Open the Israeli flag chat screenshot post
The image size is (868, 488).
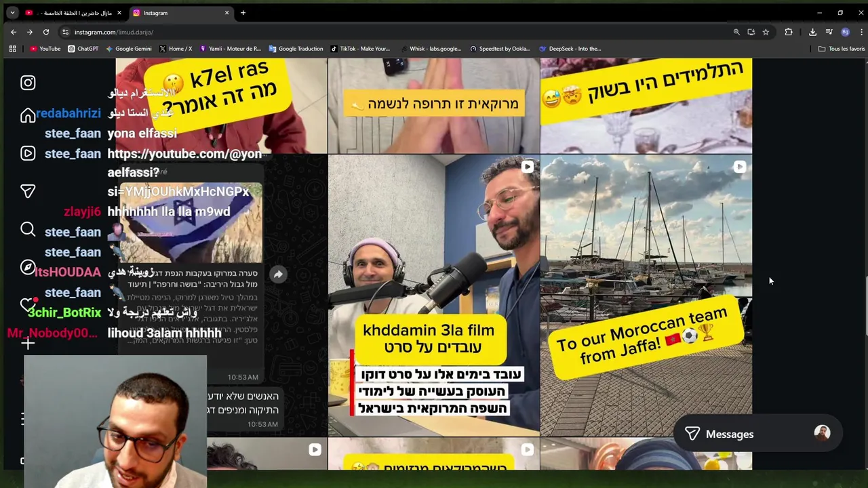[x=222, y=296]
